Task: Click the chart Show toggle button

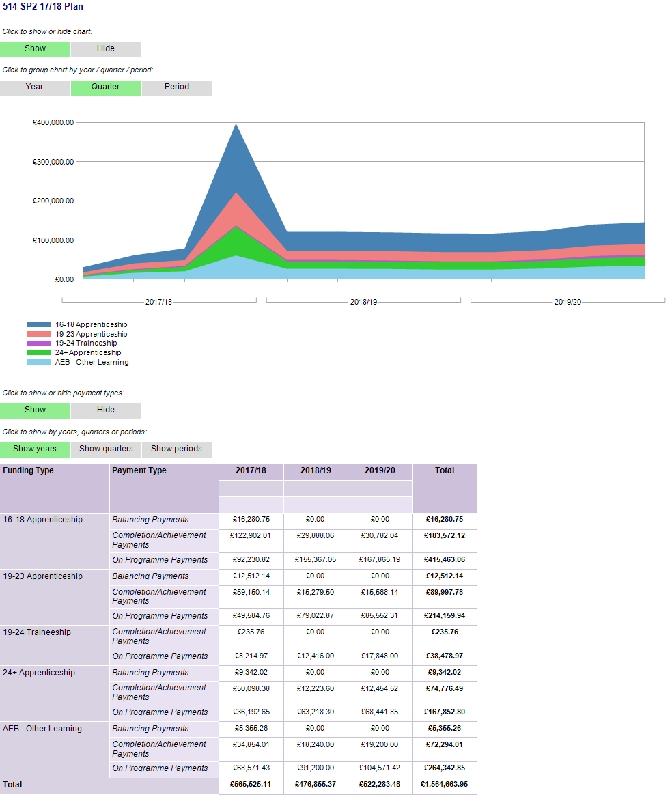Action: point(35,49)
